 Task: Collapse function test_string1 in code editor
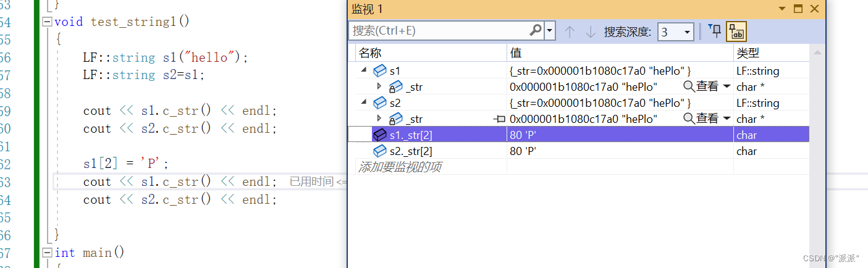tap(47, 22)
